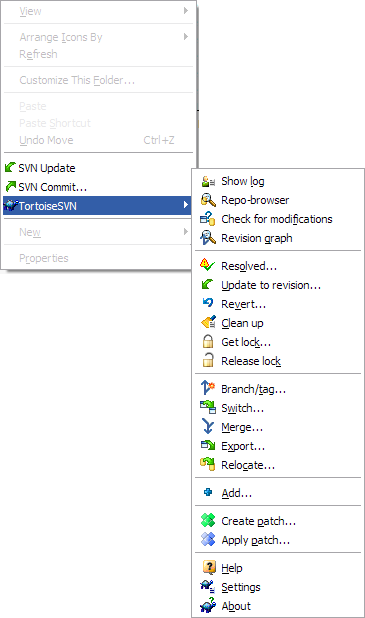Viewport: 365px width, 618px height.
Task: Click the green SVN Update arrow icon
Action: 11,168
